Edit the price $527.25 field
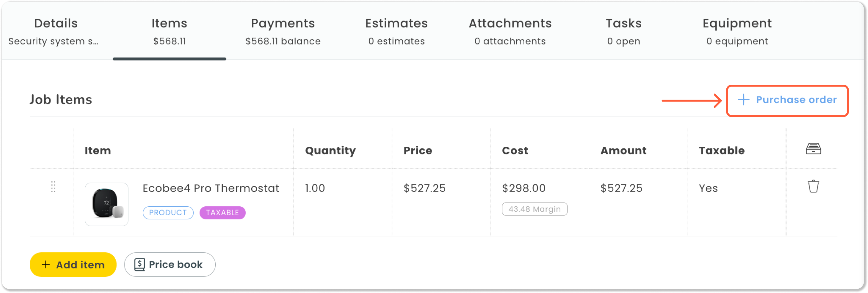This screenshot has width=868, height=293. tap(425, 188)
